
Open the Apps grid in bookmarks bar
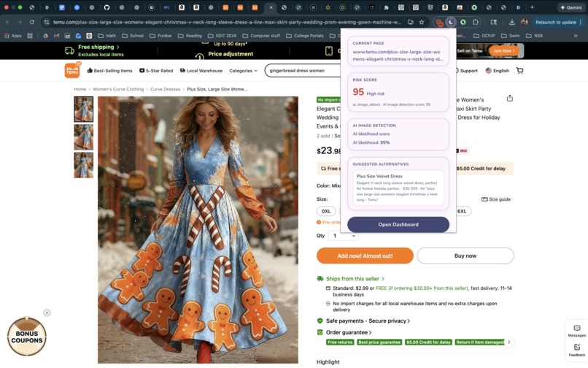tap(13, 36)
